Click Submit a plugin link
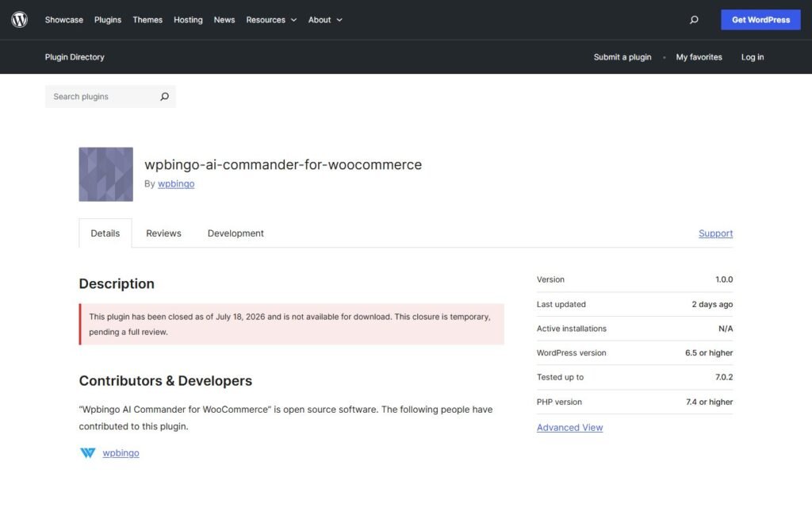The image size is (812, 508). tap(622, 57)
